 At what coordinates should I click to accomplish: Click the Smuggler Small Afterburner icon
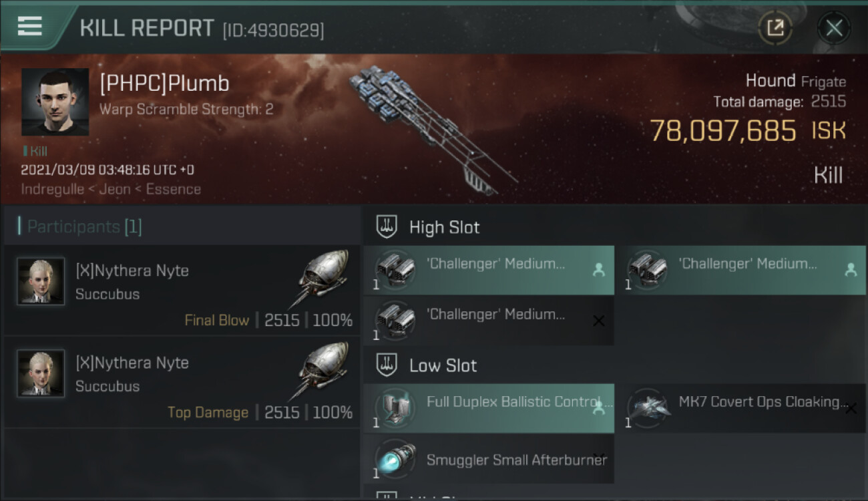(x=395, y=459)
